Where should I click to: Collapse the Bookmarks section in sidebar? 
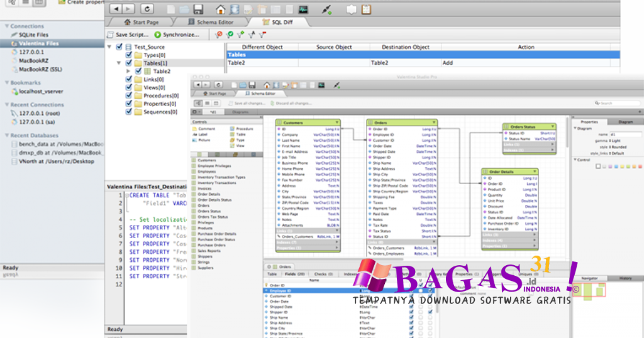click(6, 82)
